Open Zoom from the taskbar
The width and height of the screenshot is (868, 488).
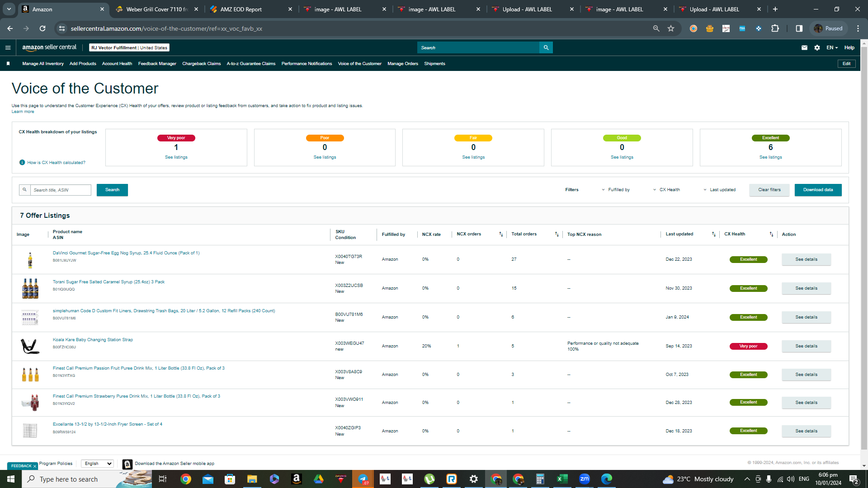click(584, 479)
